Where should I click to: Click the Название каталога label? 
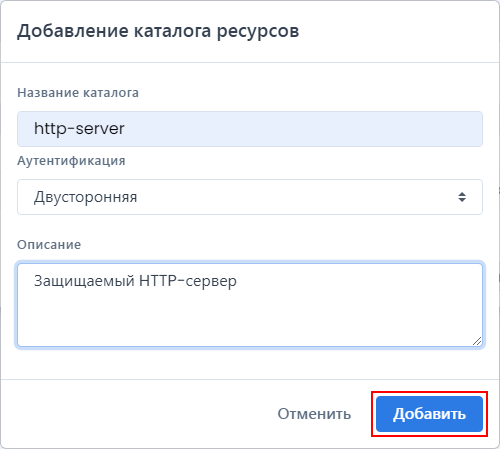pyautogui.click(x=78, y=93)
